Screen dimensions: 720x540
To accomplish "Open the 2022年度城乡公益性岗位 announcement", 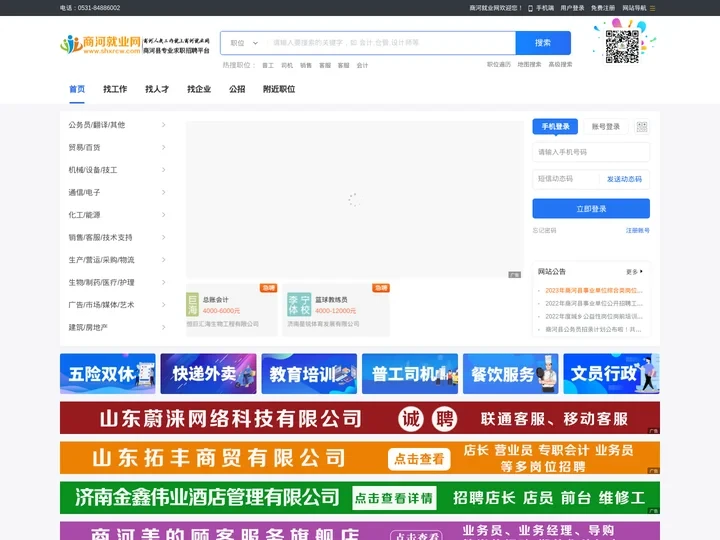I will coord(594,317).
